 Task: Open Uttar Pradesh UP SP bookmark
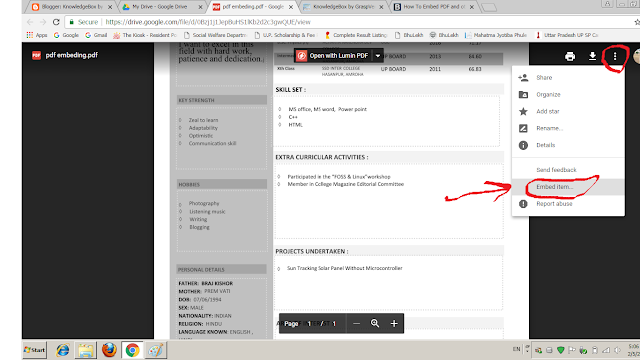pyautogui.click(x=567, y=35)
